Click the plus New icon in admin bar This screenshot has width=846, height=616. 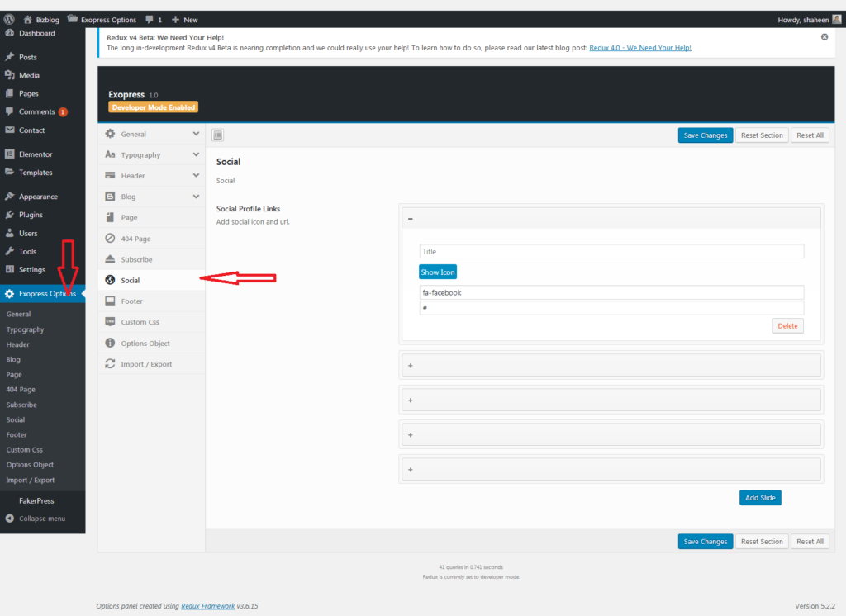pyautogui.click(x=175, y=20)
